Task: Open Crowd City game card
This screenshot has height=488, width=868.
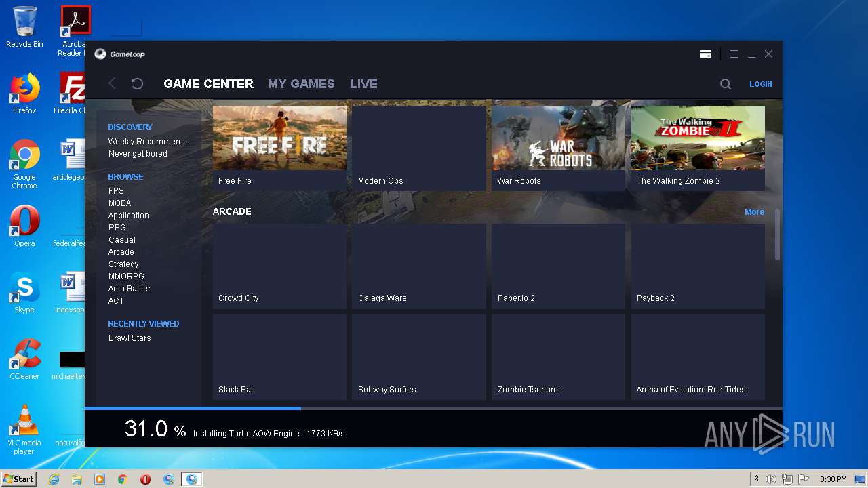Action: (279, 266)
